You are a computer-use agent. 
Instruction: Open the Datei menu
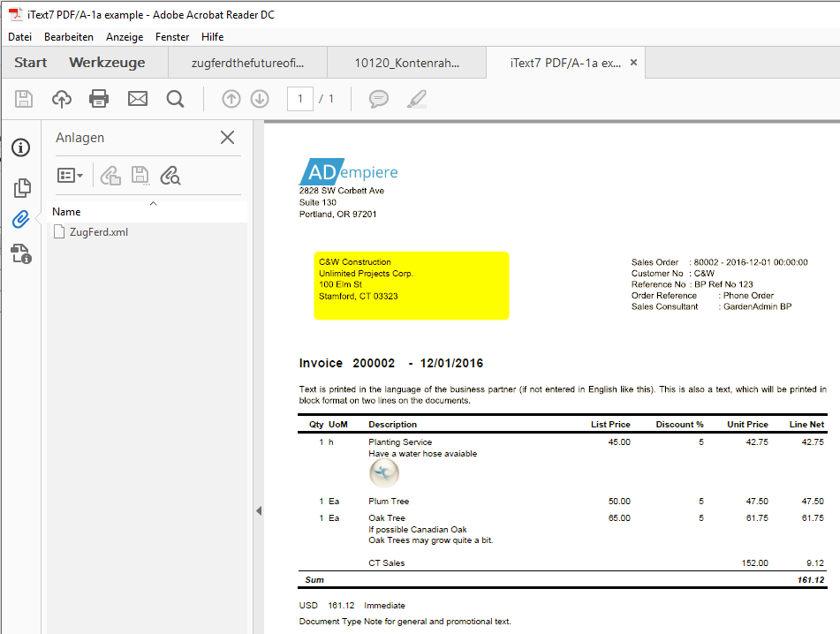coord(19,37)
